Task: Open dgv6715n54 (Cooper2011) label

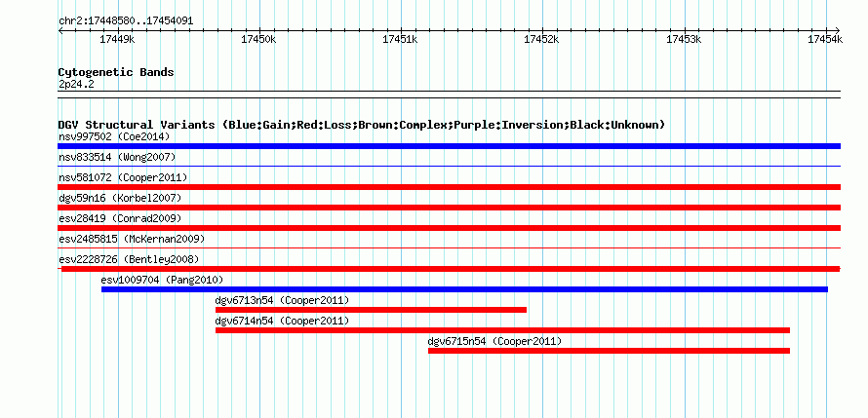Action: [x=494, y=341]
